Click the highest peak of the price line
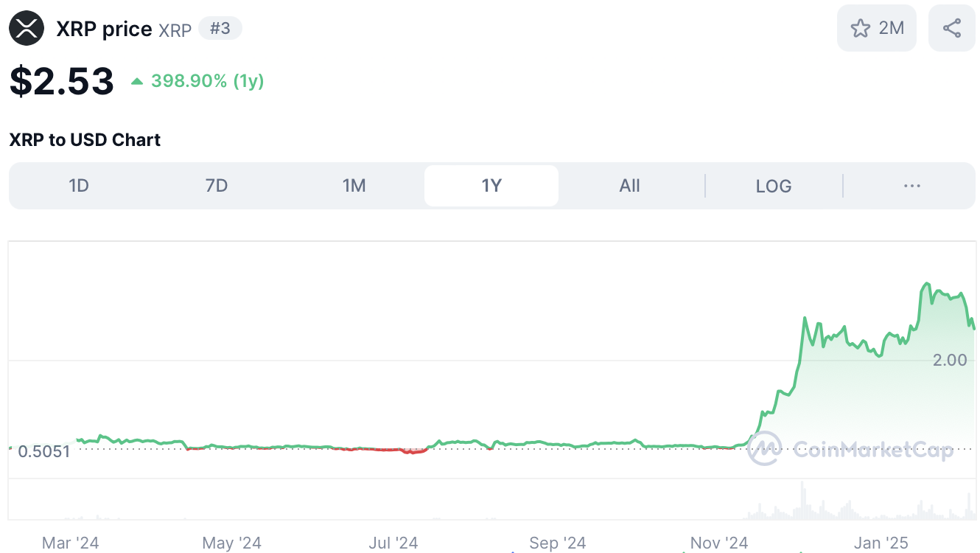Screen dimensions: 980x553 point(927,283)
